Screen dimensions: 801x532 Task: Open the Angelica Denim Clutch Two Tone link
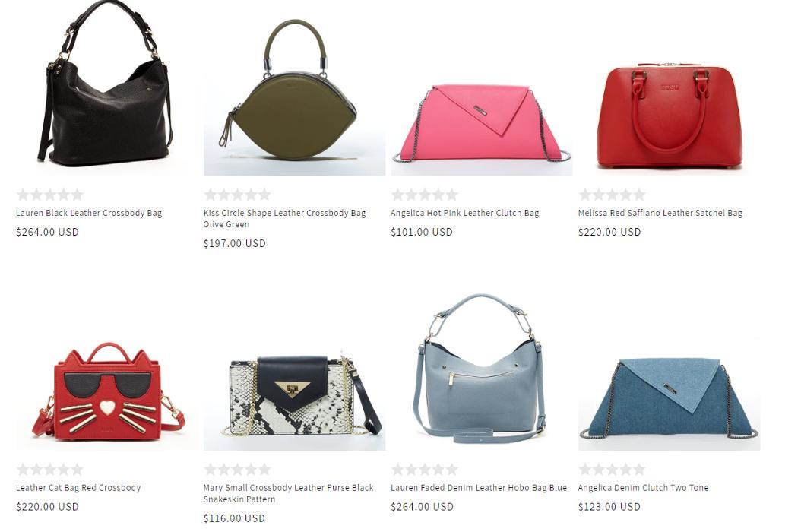(643, 488)
